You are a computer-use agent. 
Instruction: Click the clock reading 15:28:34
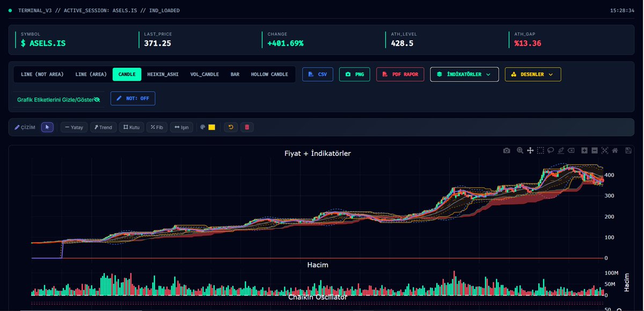[x=622, y=10]
